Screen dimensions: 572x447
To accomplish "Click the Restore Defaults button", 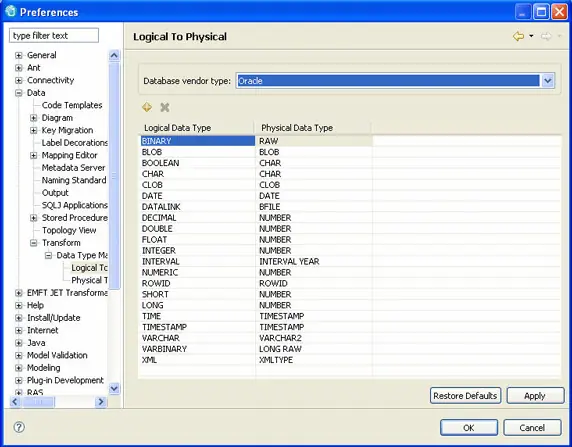I will click(465, 396).
